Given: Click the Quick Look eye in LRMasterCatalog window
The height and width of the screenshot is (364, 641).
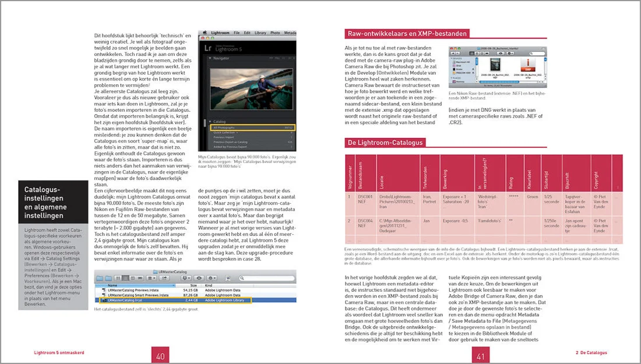Looking at the screenshot, I should (x=199, y=278).
